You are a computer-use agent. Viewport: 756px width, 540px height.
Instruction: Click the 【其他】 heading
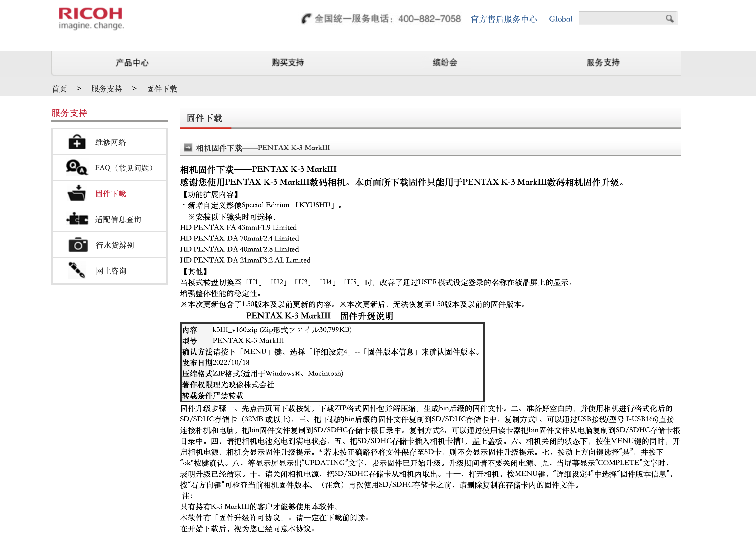196,271
